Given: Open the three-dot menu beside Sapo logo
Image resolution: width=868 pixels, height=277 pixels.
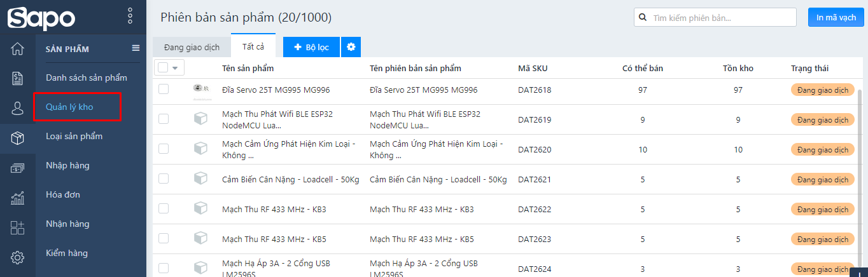Looking at the screenshot, I should 130,16.
